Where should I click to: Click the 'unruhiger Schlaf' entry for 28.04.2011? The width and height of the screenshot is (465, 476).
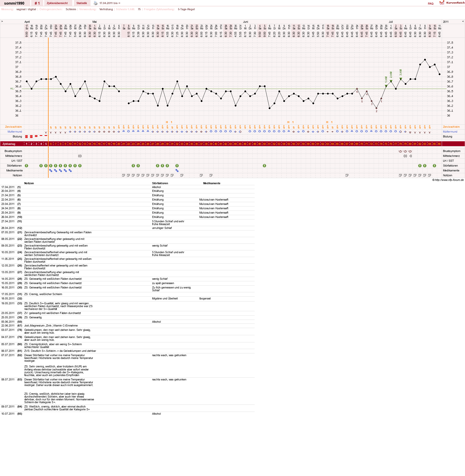(162, 228)
